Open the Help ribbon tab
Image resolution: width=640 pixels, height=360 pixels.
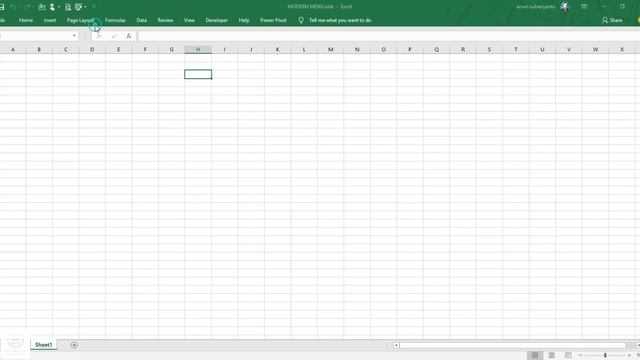(244, 20)
